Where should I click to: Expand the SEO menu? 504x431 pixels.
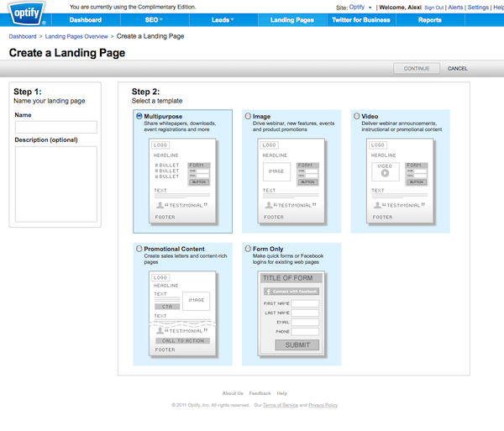coord(154,20)
